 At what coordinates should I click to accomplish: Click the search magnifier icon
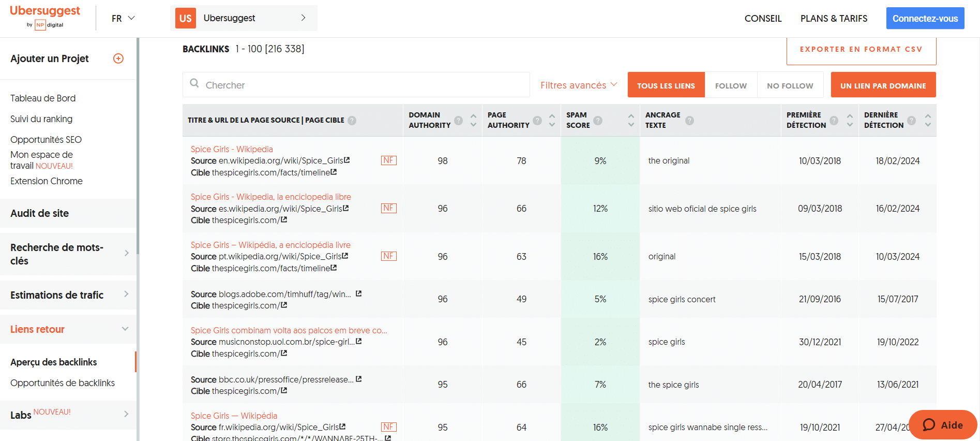194,83
